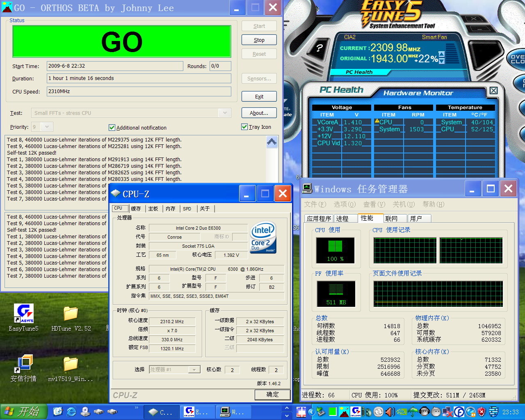Toggle the Additional notification checkbox
525x420 pixels.
coord(112,128)
